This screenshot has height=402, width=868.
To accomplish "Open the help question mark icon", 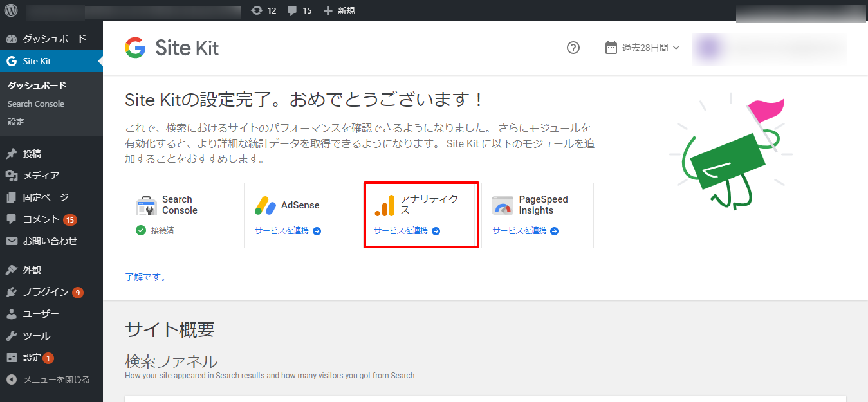I will [x=573, y=48].
